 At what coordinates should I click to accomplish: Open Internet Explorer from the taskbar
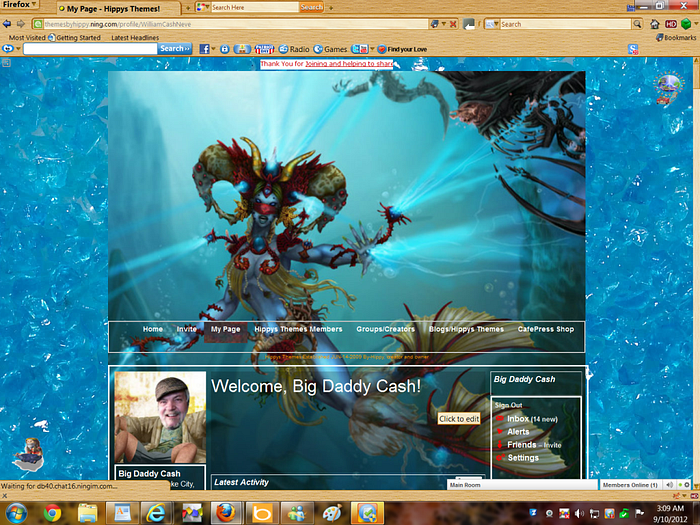tap(155, 512)
